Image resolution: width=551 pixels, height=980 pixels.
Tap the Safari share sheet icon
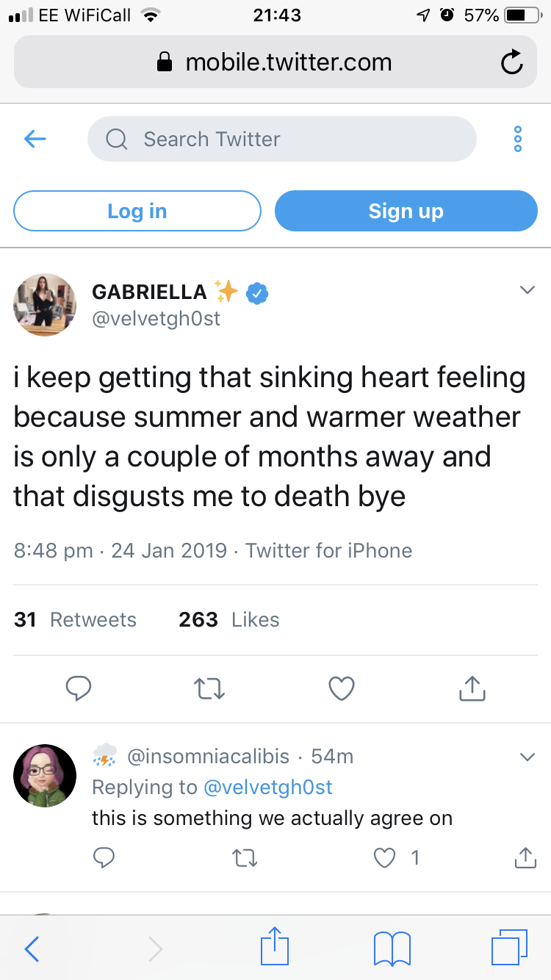click(274, 945)
